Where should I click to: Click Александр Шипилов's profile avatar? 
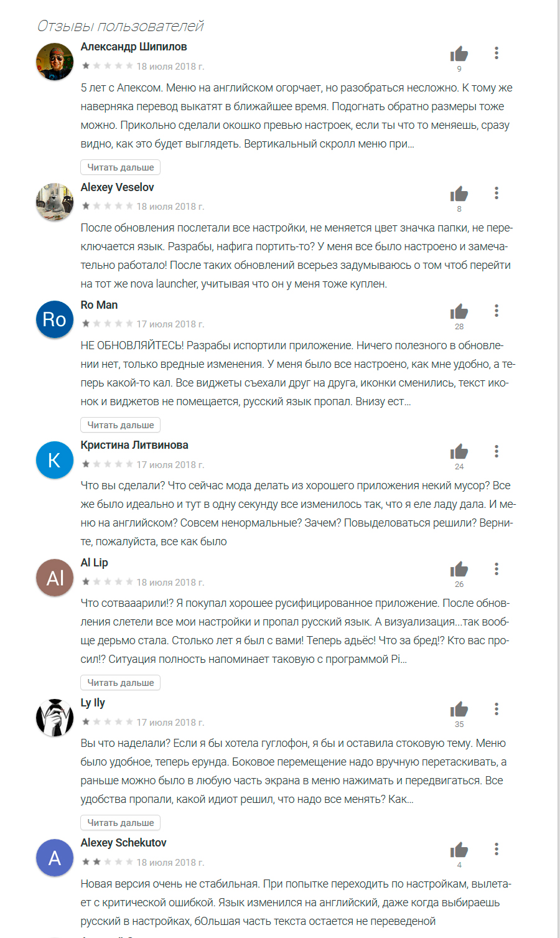point(55,62)
